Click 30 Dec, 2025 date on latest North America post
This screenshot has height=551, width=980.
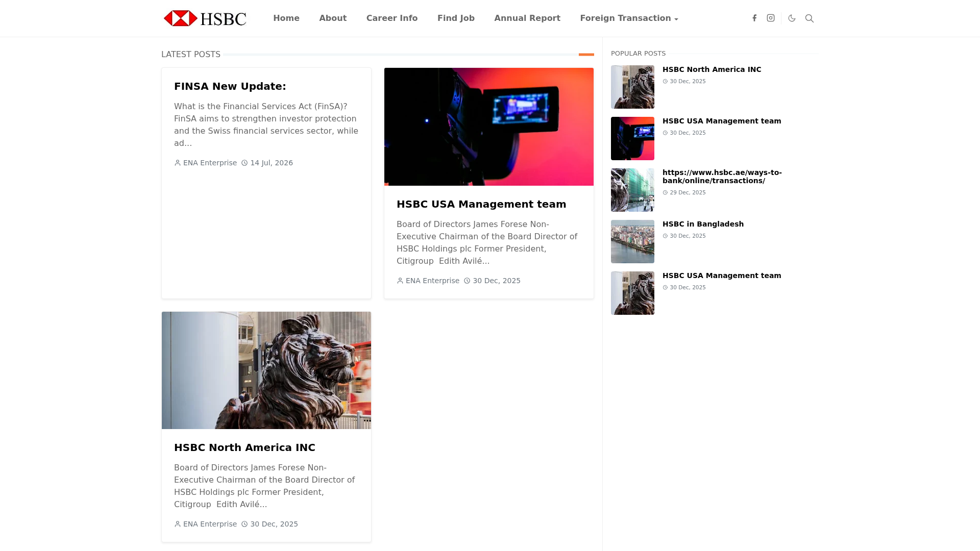(x=274, y=524)
